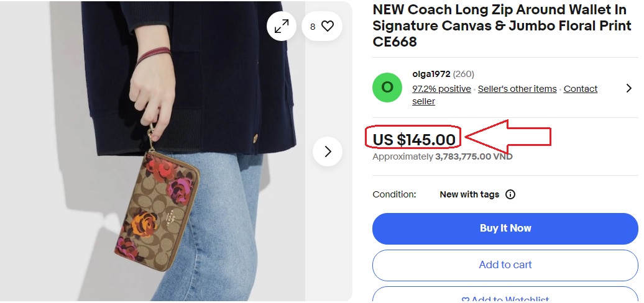Open the 97.2% positive feedback link
Screen dimensions: 644x303
pyautogui.click(x=441, y=89)
